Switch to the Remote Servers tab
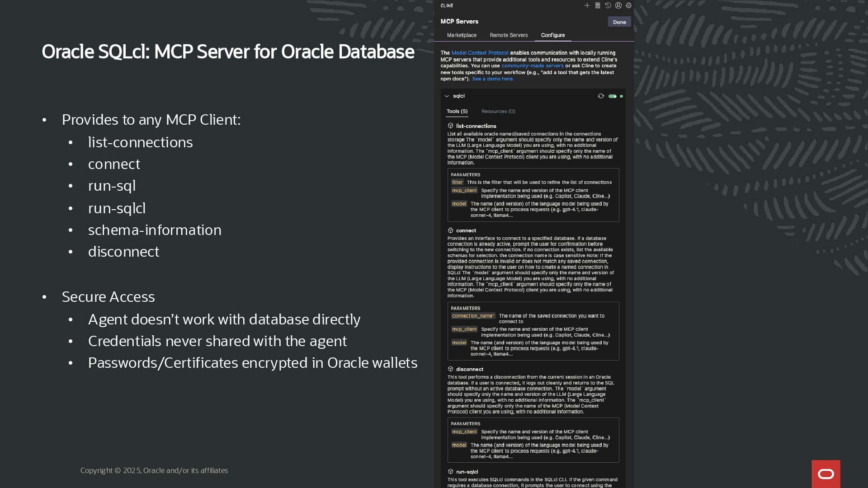868x488 pixels. pyautogui.click(x=509, y=35)
